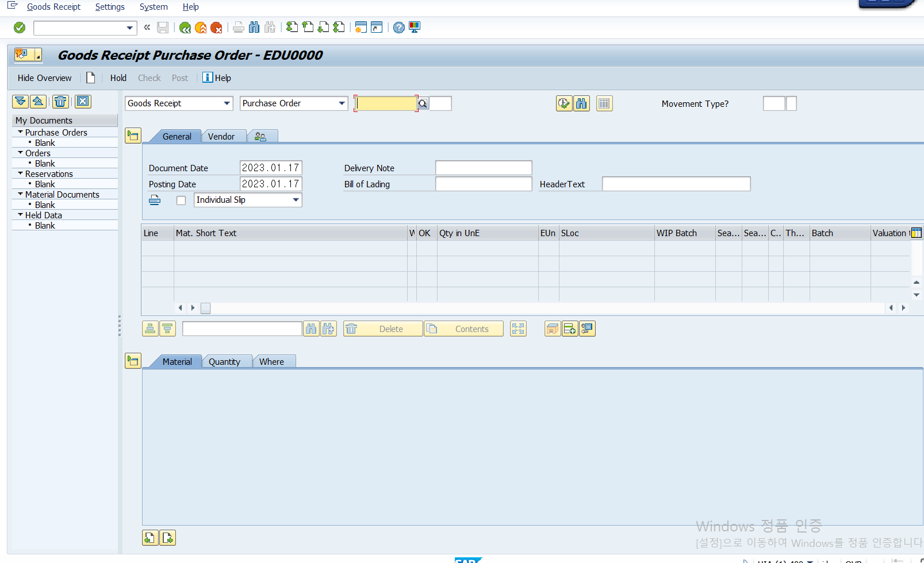Click the table settings icon above Valuation column
The width and height of the screenshot is (924, 563).
click(x=917, y=233)
